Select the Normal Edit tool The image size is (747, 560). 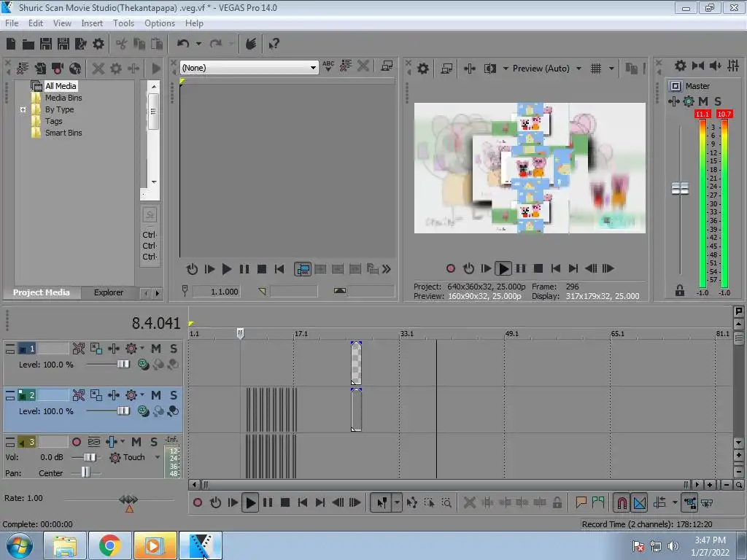(x=382, y=502)
